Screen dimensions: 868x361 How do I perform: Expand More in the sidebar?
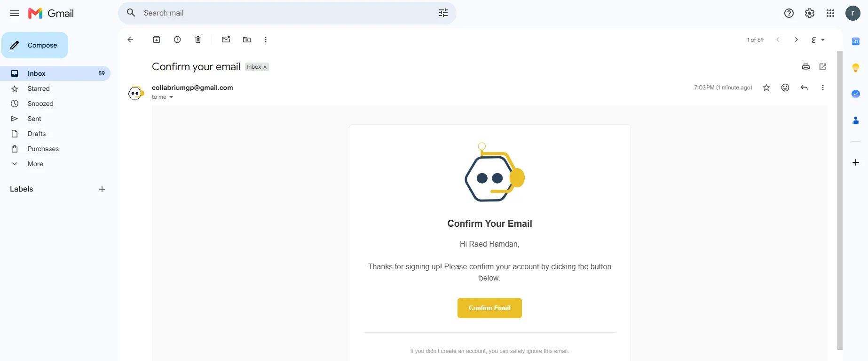(x=55, y=164)
